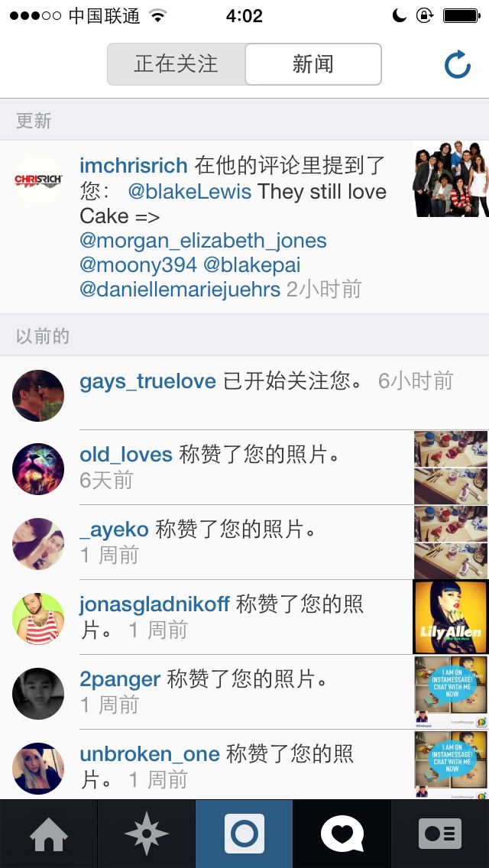Select the 新闻 tab
The image size is (489, 868).
[313, 64]
